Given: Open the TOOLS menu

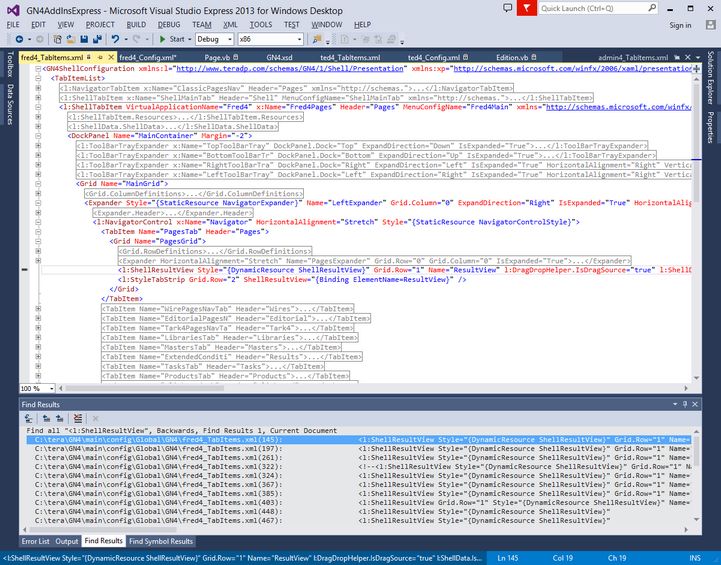Looking at the screenshot, I should [261, 25].
